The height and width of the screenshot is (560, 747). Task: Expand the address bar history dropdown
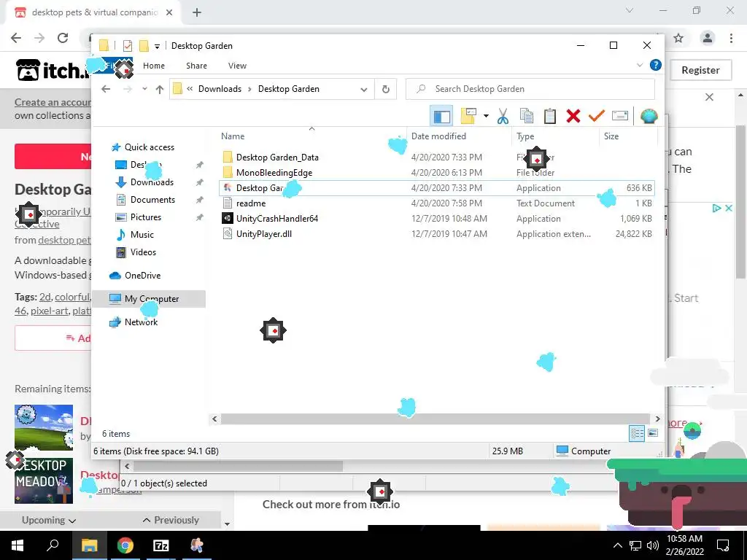click(x=364, y=89)
